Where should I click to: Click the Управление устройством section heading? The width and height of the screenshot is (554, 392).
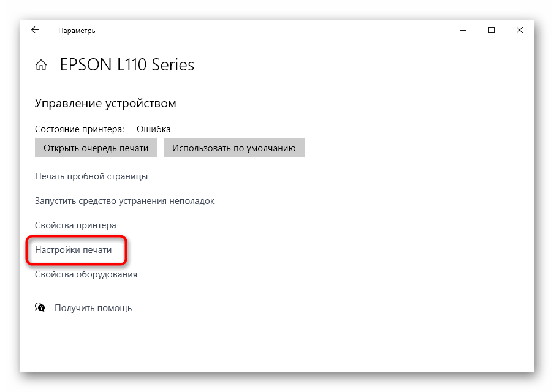(x=105, y=103)
